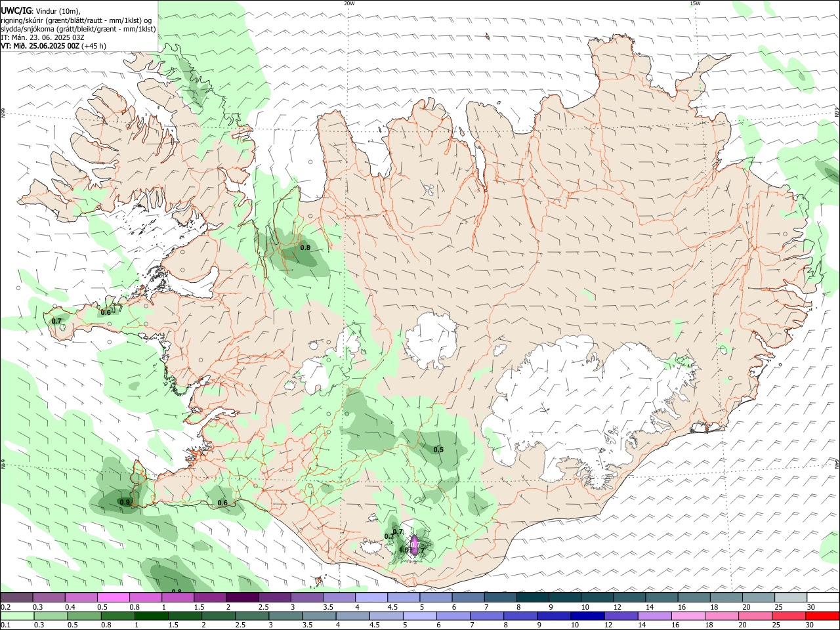Pick upper legend swatch between 20 and 25

(759, 597)
